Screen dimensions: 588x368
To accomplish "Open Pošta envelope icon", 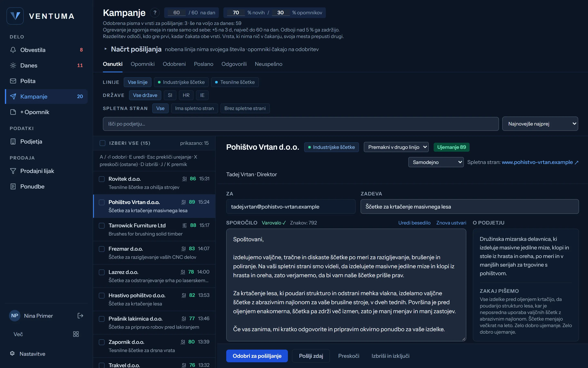I will [13, 81].
